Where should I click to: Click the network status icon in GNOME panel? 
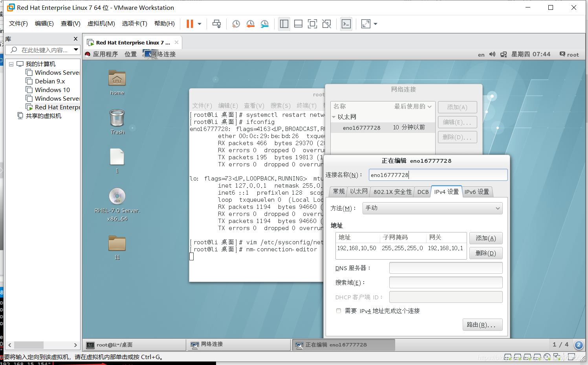504,55
